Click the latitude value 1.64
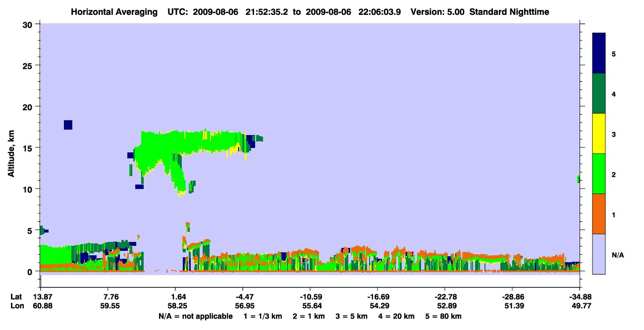Image resolution: width=644 pixels, height=330 pixels. pos(174,297)
